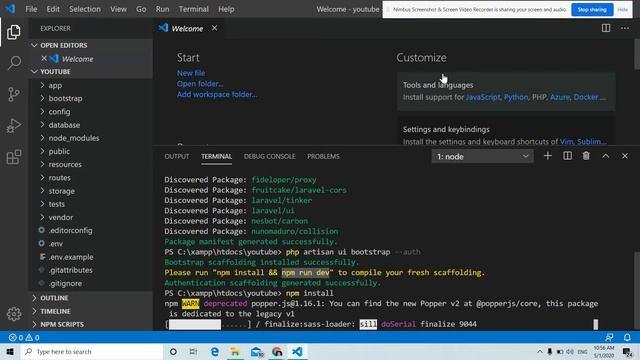Switch to the Output panel tab

coord(177,156)
